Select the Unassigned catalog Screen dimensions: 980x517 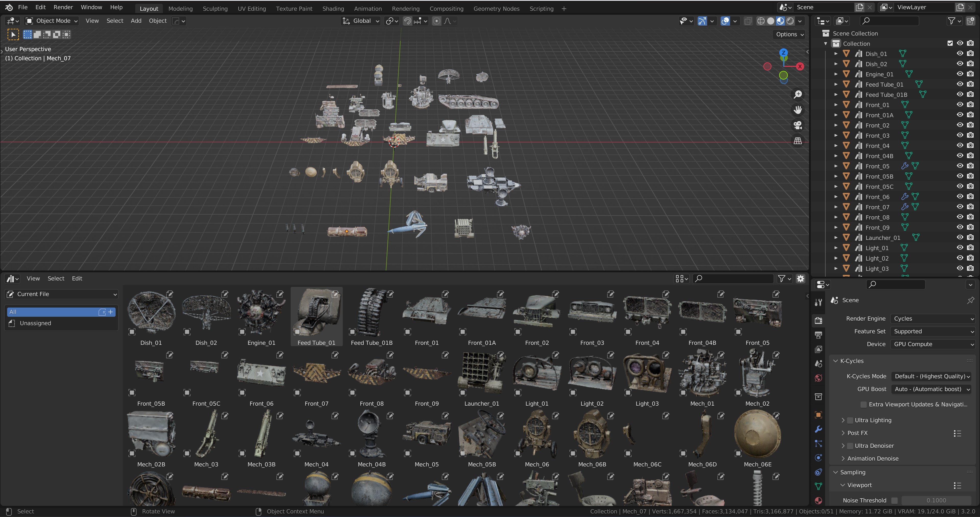coord(35,323)
